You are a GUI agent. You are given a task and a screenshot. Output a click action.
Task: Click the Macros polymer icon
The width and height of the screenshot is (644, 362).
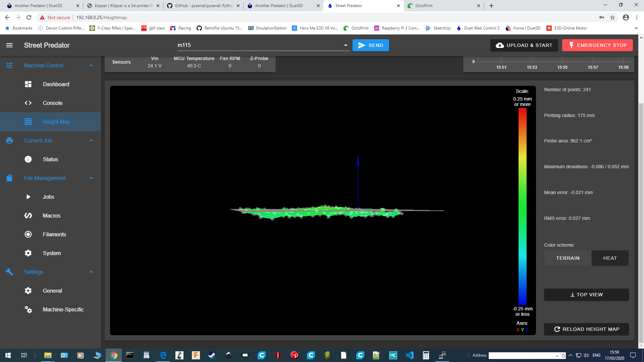point(28,216)
